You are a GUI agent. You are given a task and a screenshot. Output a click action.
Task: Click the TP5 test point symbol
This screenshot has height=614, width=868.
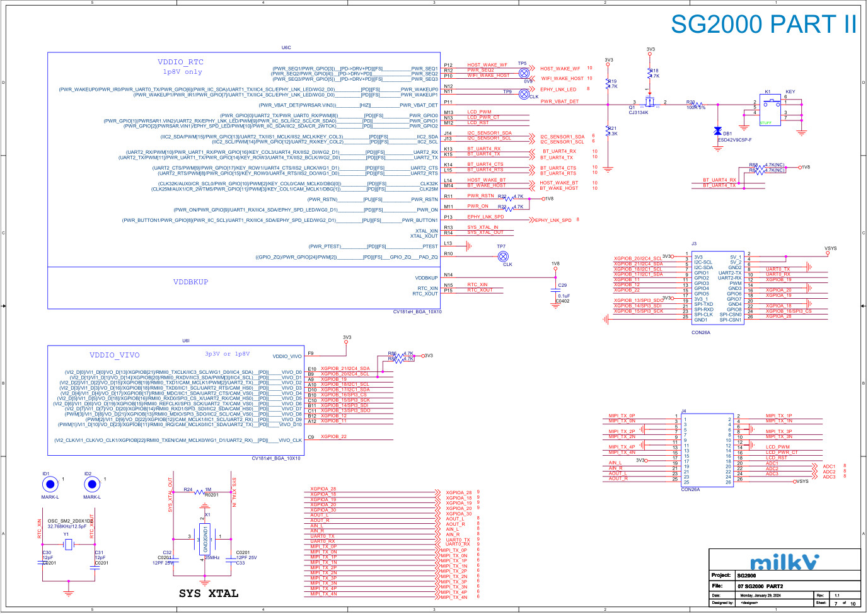pos(524,73)
